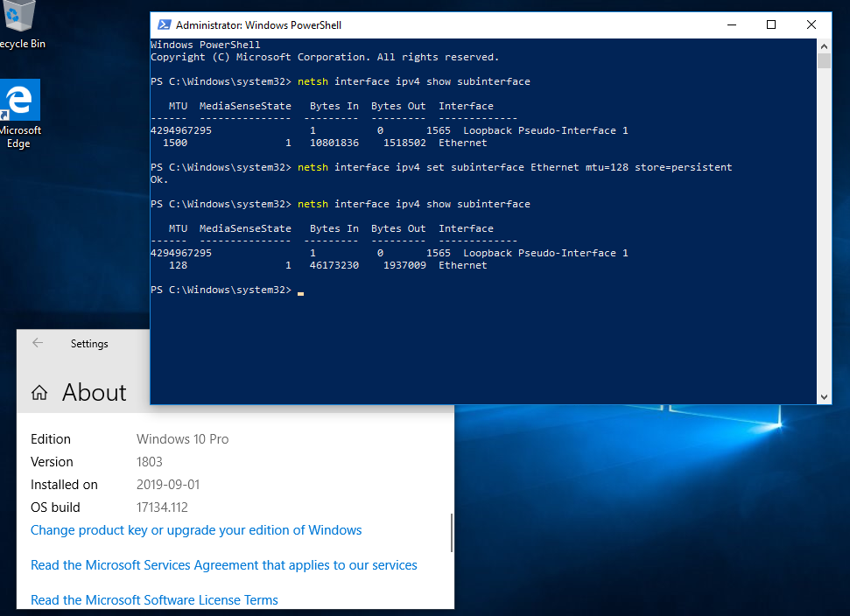Click the Settings window scrollbar thumb
Image resolution: width=850 pixels, height=616 pixels.
click(451, 533)
